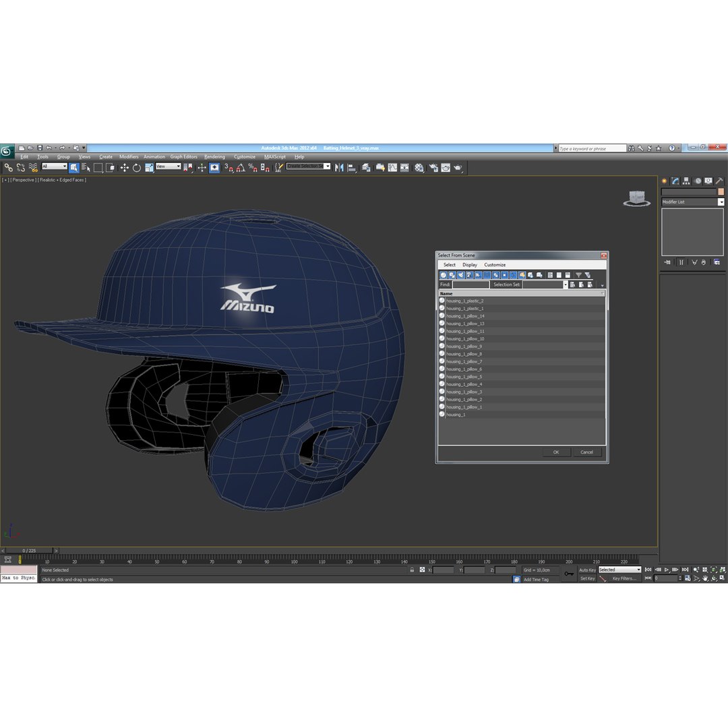The image size is (728, 728).
Task: Click the time slider 0 / 225 handle
Action: [29, 551]
